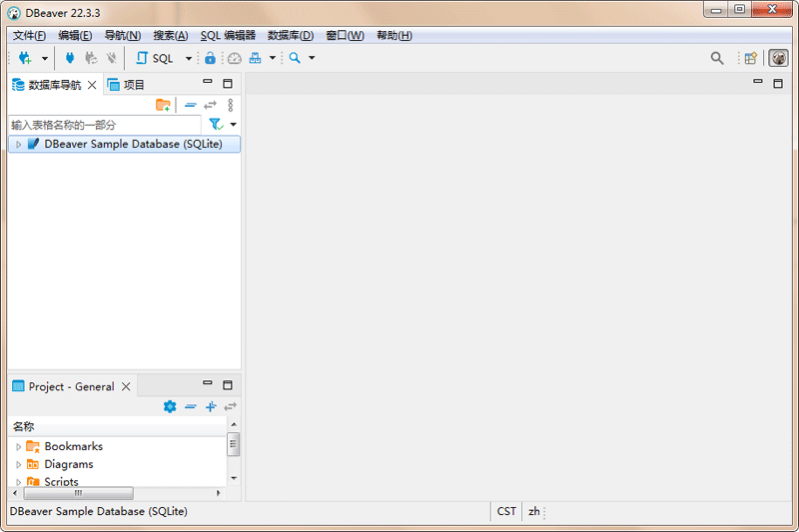
Task: Click the lock transaction mode icon
Action: tap(210, 58)
